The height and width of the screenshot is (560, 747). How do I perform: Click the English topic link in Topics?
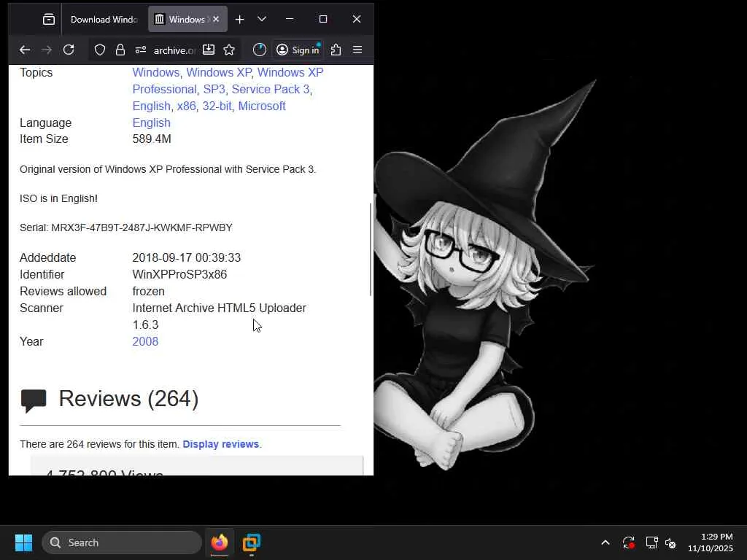tap(151, 106)
